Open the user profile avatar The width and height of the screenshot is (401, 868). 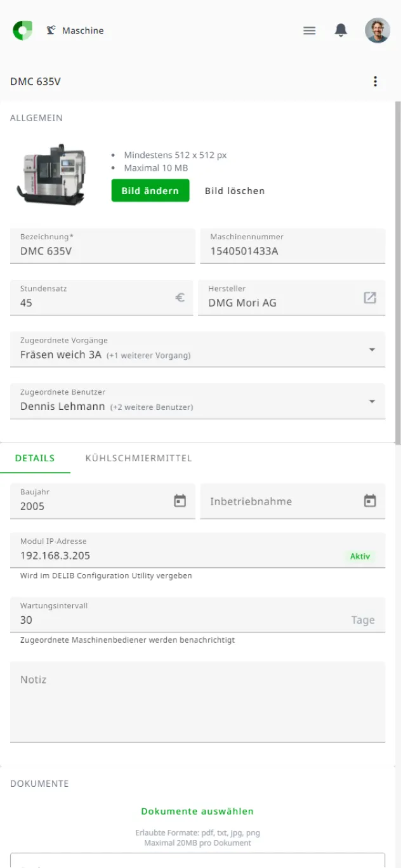pos(377,30)
